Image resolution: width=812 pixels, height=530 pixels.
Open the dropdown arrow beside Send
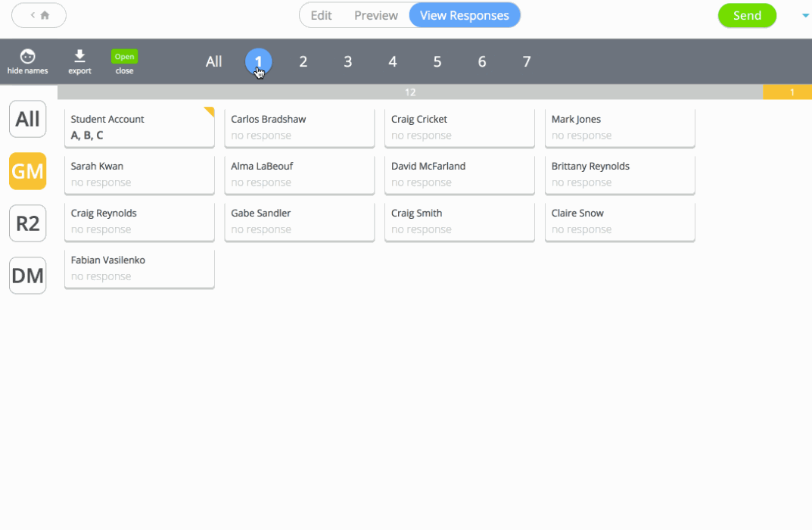[805, 16]
